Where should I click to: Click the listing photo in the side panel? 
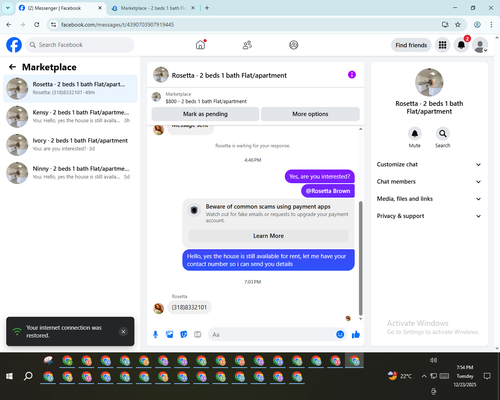(x=429, y=82)
